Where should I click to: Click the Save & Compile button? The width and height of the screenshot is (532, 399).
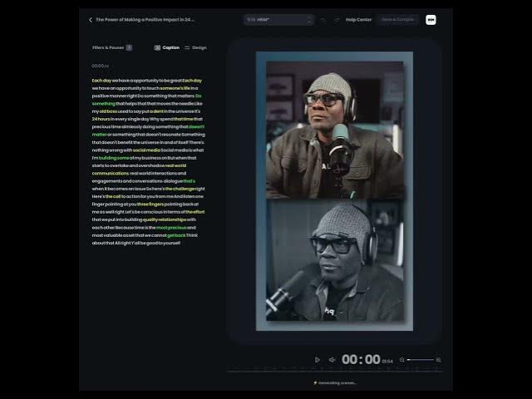[x=398, y=19]
